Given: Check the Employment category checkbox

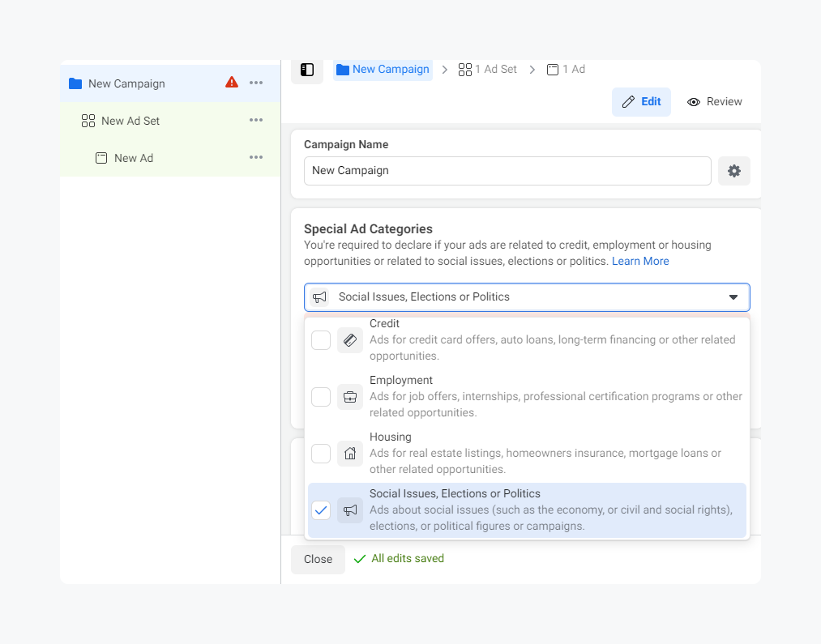Looking at the screenshot, I should point(321,397).
